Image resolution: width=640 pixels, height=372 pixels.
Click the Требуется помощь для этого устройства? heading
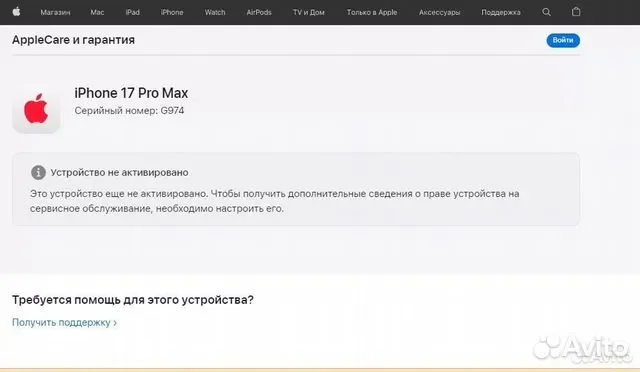tap(133, 300)
